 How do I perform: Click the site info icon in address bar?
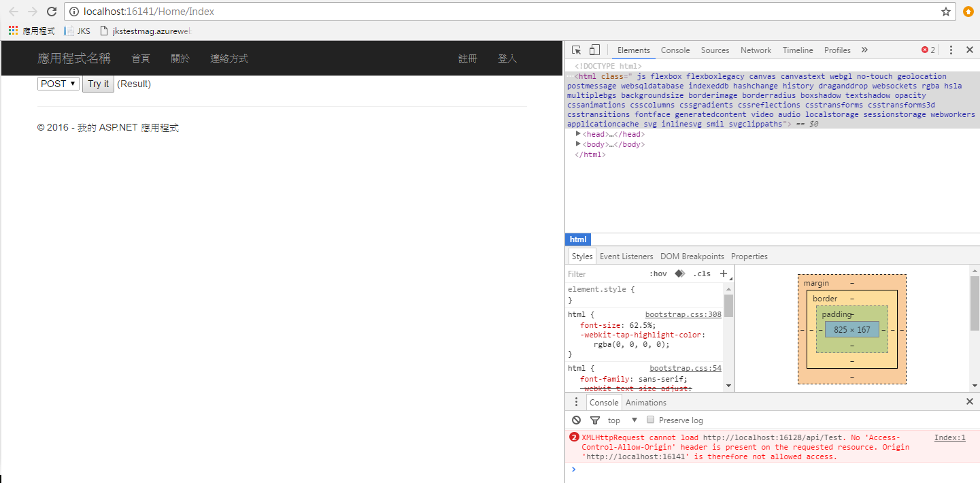coord(74,12)
